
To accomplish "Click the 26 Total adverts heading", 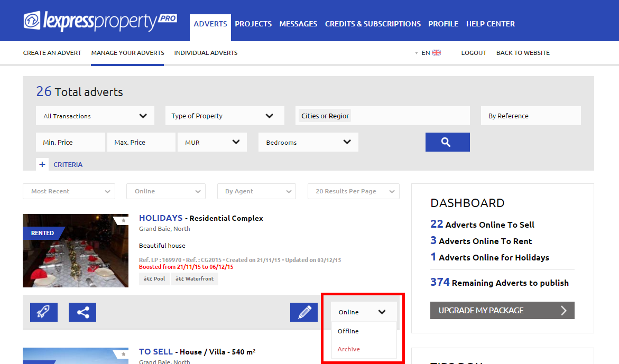I will coord(79,92).
